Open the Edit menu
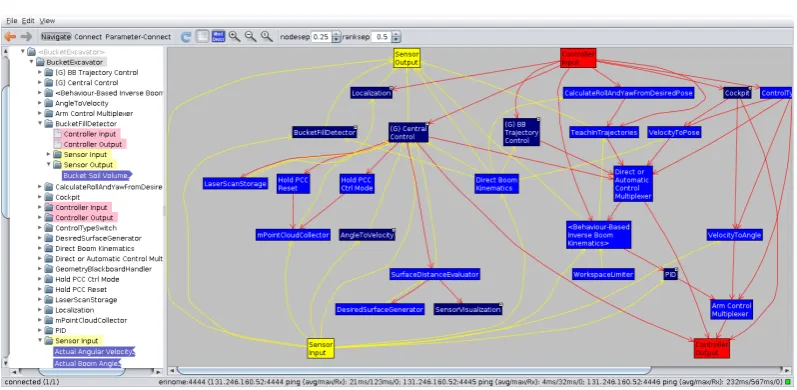The height and width of the screenshot is (390, 797). pos(28,21)
